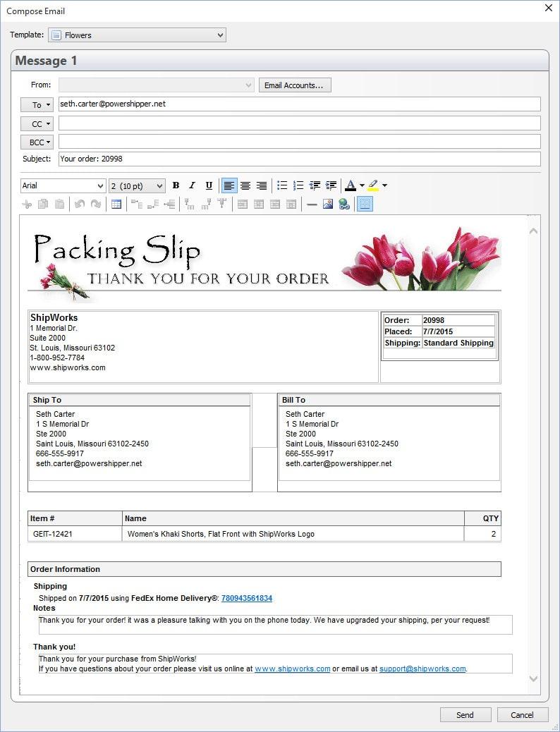Click the Ship To section header
The image size is (560, 732).
140,400
